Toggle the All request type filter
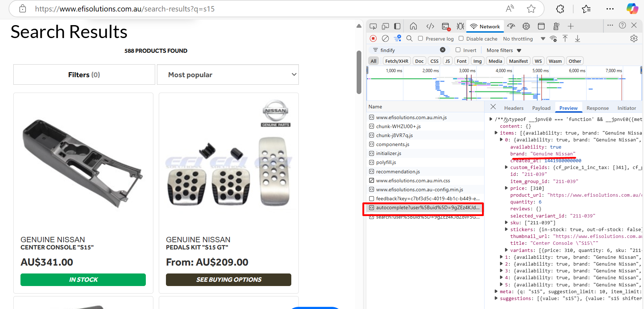 (374, 61)
